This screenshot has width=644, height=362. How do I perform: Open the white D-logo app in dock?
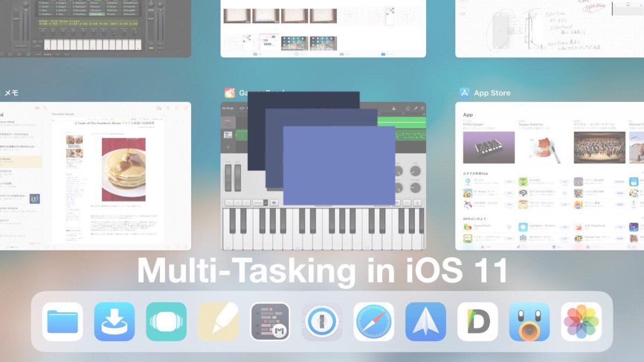[x=478, y=322]
